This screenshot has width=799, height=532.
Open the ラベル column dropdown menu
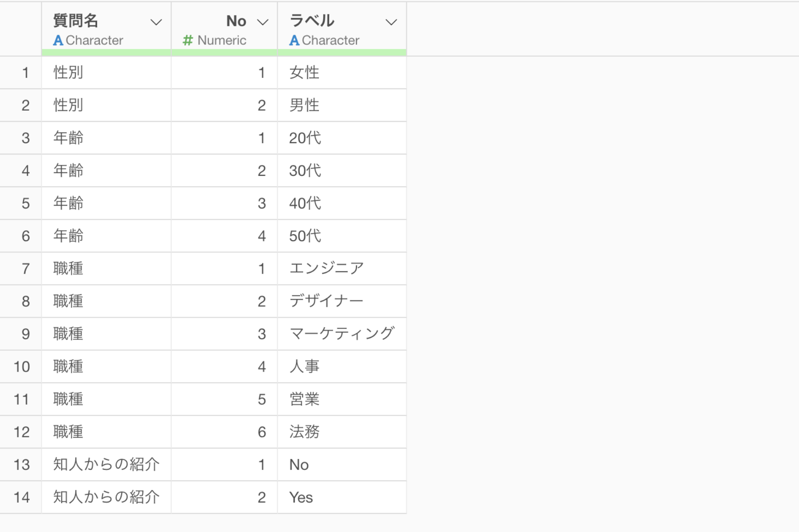(391, 22)
